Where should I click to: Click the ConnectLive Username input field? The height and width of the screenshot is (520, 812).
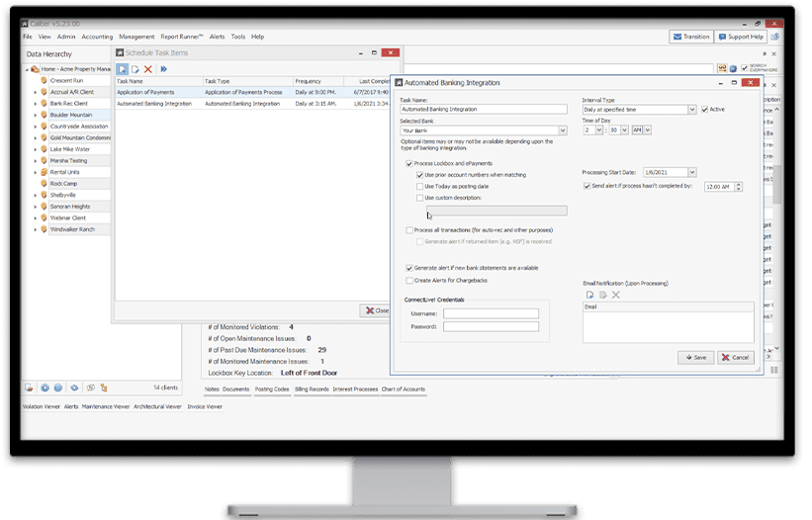[x=491, y=313]
